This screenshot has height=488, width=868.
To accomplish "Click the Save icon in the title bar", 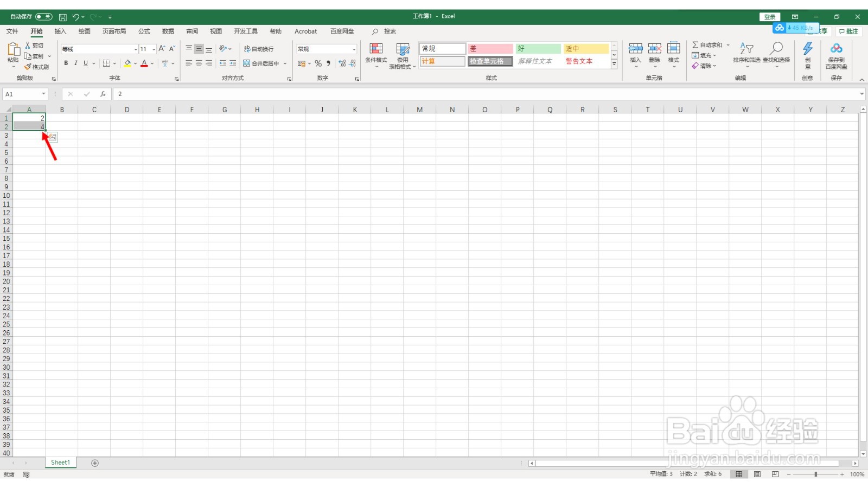I will [x=63, y=17].
